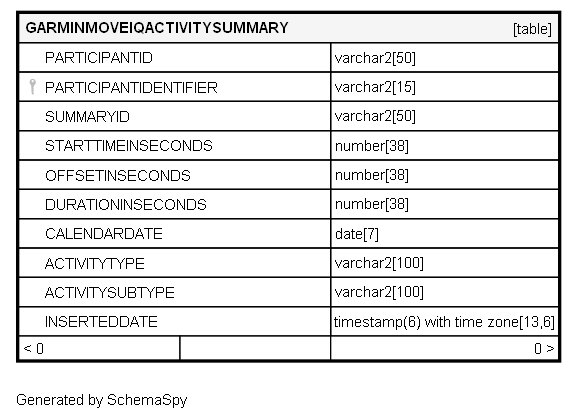Click the date[7] type cell
577x418 pixels.
445,234
